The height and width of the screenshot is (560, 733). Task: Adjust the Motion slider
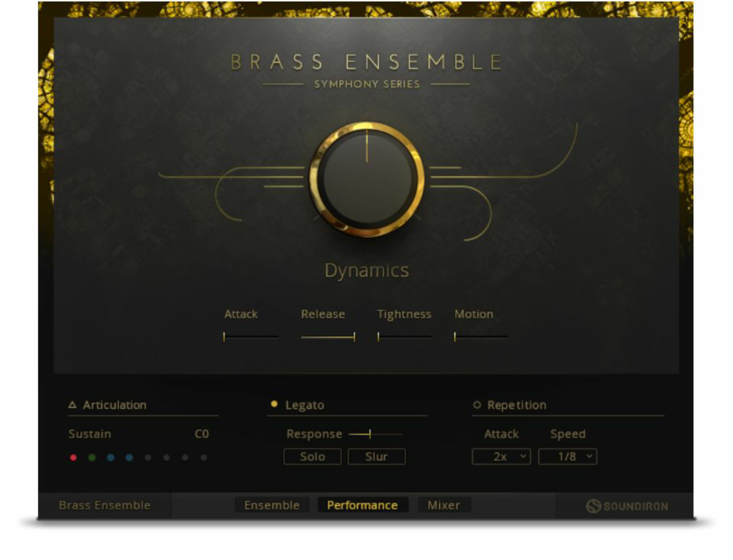click(482, 336)
